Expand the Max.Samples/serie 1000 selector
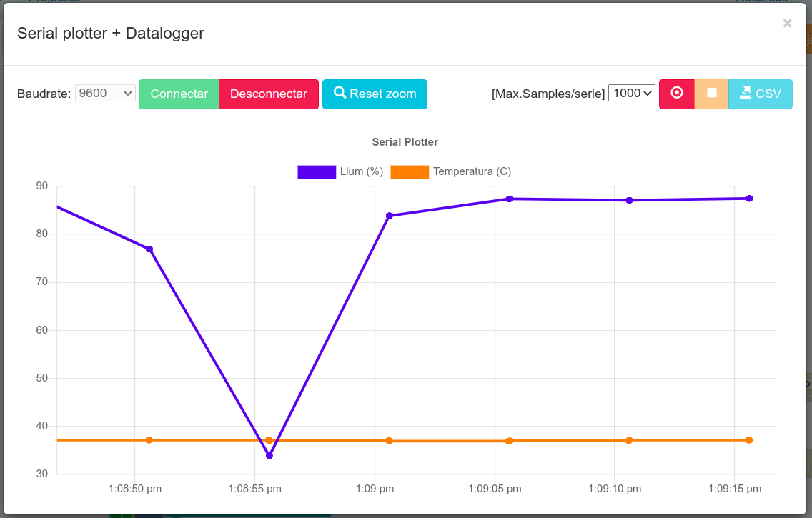 tap(632, 93)
